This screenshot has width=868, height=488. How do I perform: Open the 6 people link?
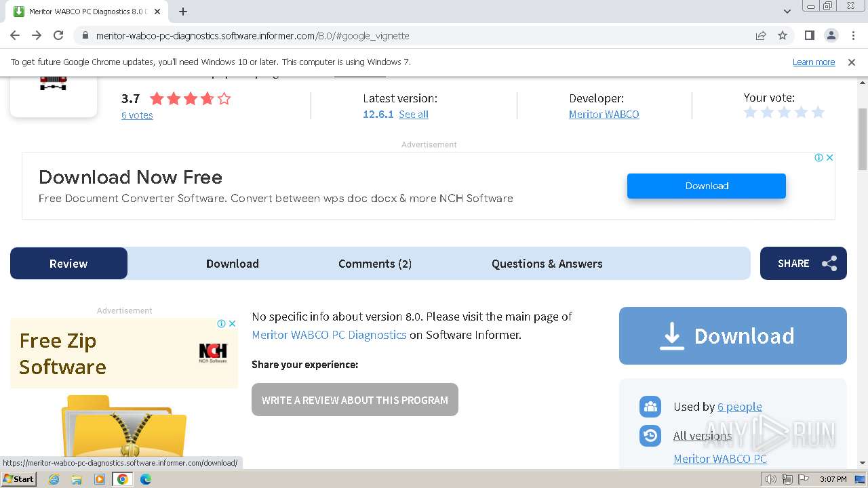click(x=740, y=407)
